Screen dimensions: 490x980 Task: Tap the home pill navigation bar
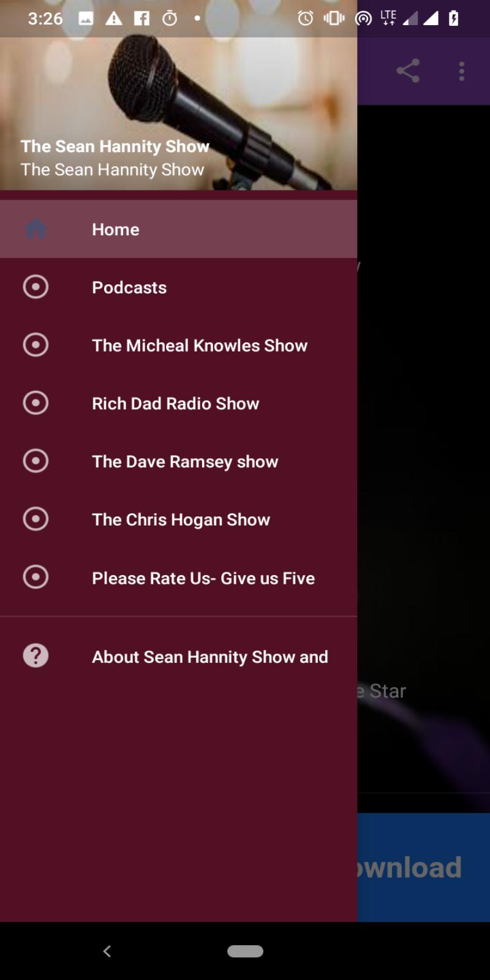[x=245, y=951]
